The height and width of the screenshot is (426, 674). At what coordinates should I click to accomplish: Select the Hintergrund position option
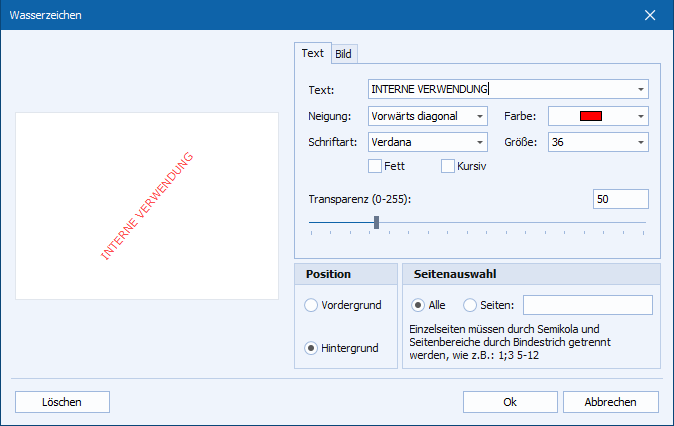click(311, 348)
